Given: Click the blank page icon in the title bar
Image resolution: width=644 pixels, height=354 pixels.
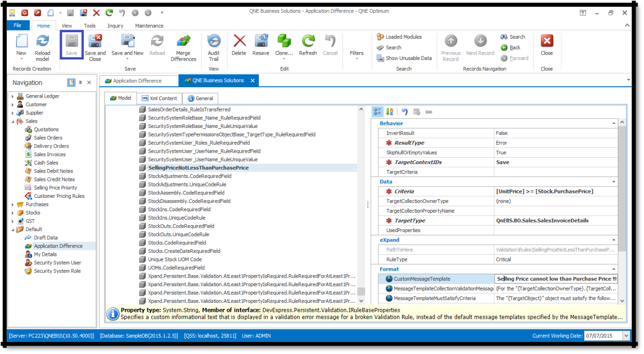Looking at the screenshot, I should (x=51, y=13).
